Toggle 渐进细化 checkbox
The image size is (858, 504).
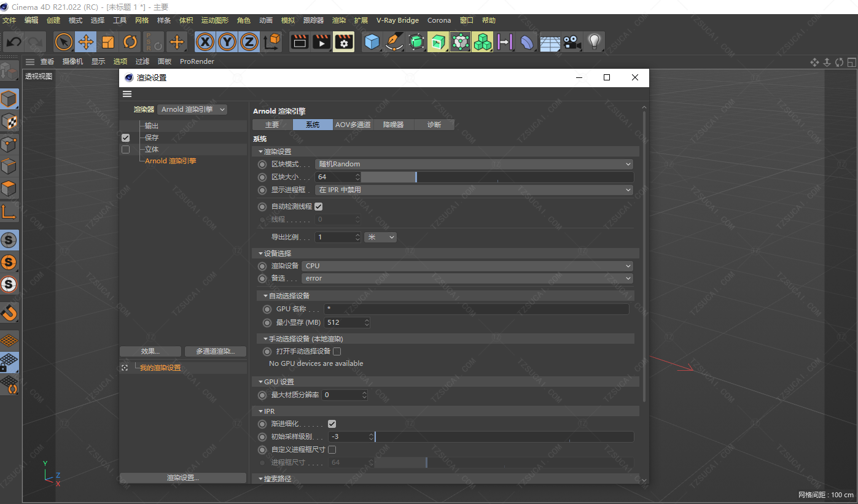pyautogui.click(x=332, y=424)
